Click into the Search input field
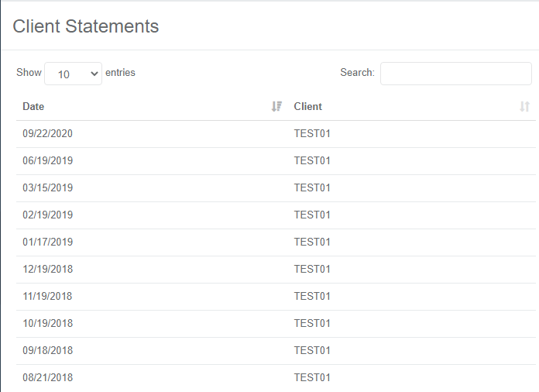Screen dimensions: 539x392 point(455,74)
